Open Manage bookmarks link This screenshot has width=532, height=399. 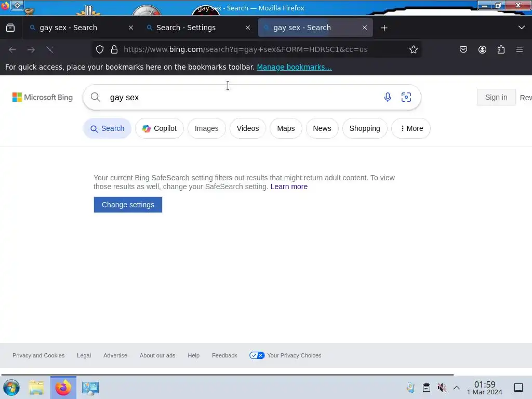[x=294, y=67]
